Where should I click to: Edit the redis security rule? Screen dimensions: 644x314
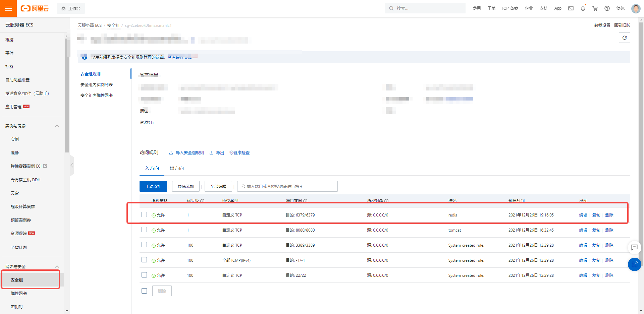tap(583, 215)
